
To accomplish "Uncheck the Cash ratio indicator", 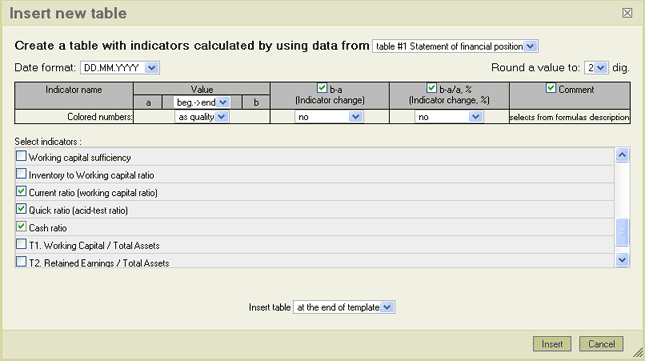I will coord(21,227).
